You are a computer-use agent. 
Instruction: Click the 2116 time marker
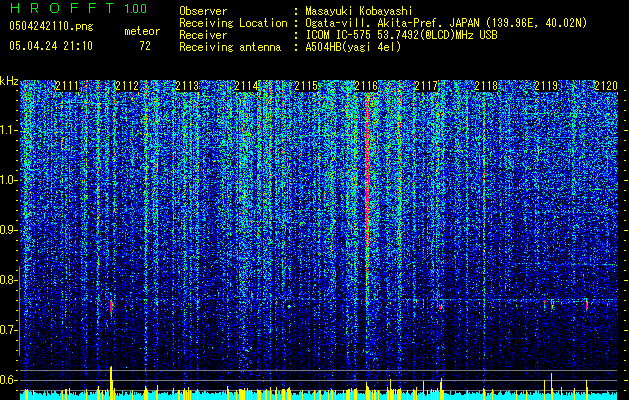366,86
